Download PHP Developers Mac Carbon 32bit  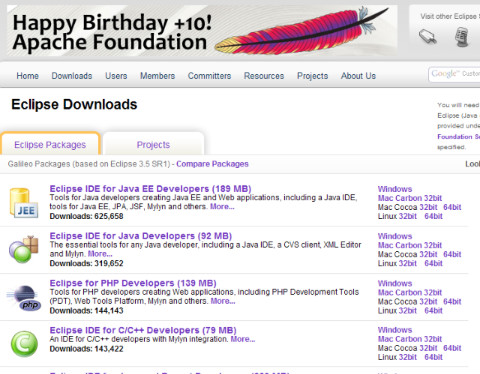pyautogui.click(x=410, y=293)
